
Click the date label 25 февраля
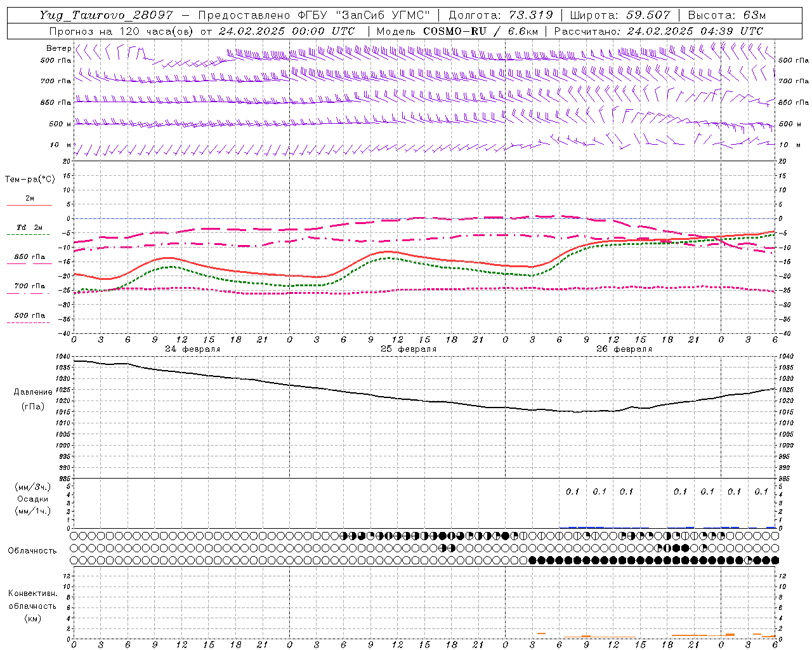click(409, 349)
